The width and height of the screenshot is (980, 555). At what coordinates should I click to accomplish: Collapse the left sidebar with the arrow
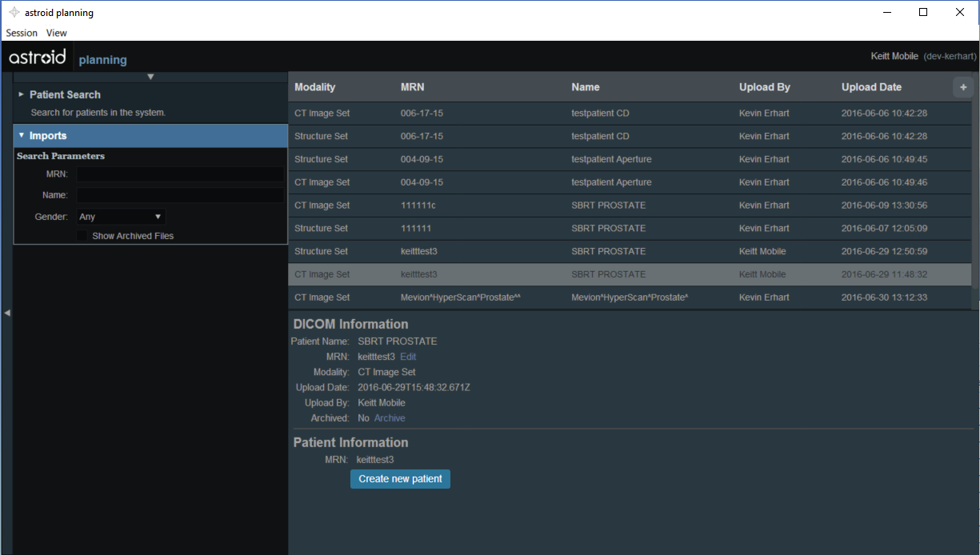pyautogui.click(x=6, y=313)
